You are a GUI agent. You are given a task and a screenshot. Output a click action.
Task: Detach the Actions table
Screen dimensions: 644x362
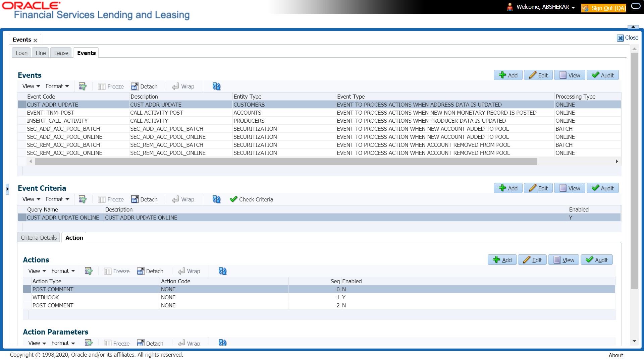coord(150,271)
